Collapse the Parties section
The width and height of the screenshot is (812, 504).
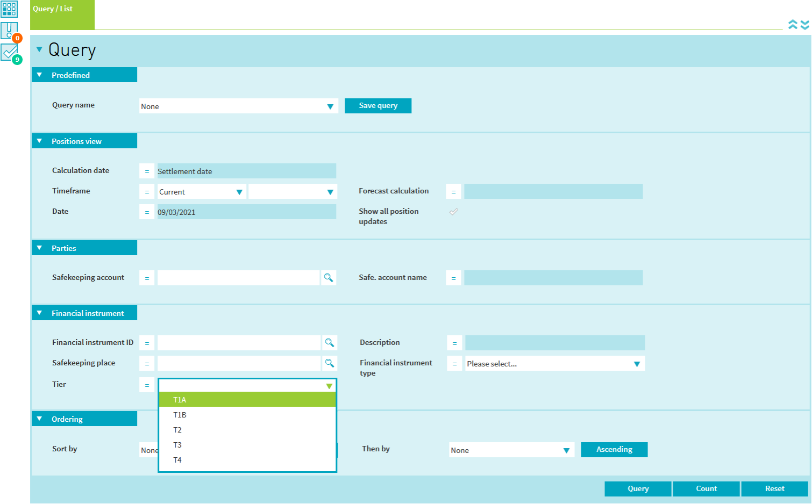[x=39, y=248]
